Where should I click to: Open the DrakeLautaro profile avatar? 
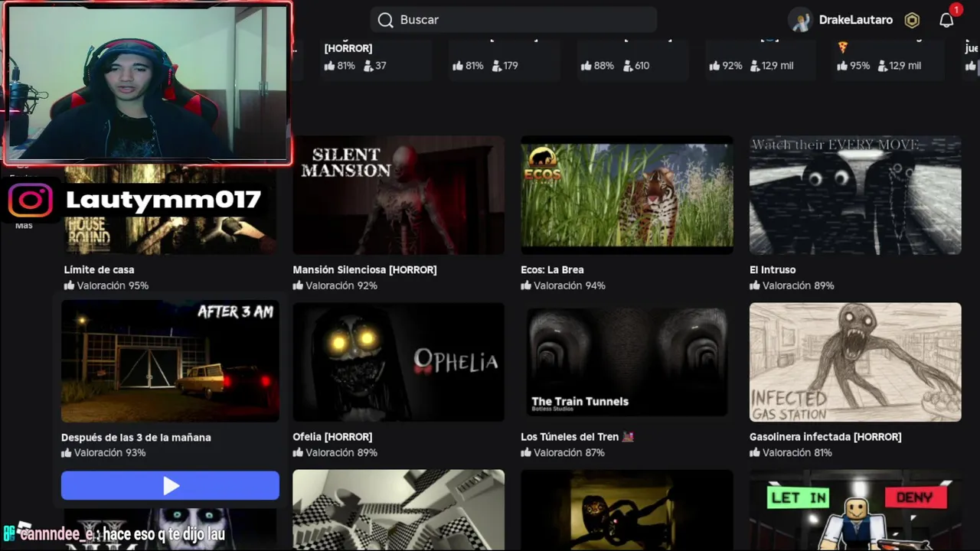(801, 21)
